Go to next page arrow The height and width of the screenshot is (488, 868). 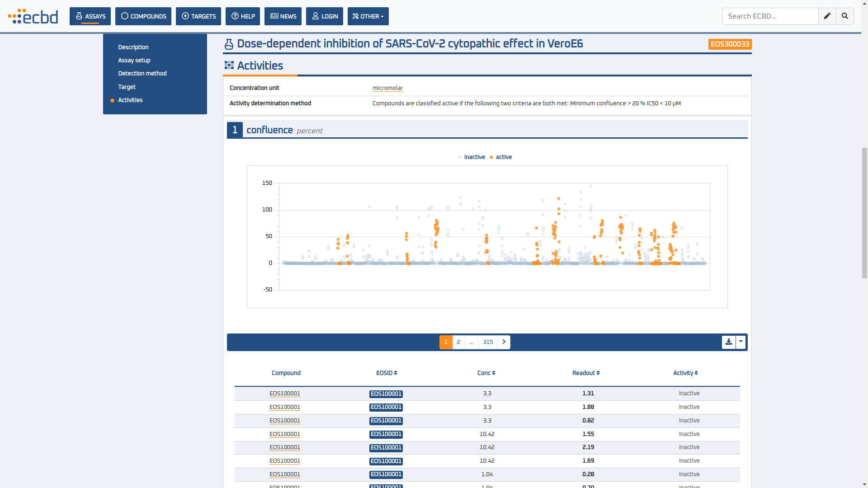(504, 342)
